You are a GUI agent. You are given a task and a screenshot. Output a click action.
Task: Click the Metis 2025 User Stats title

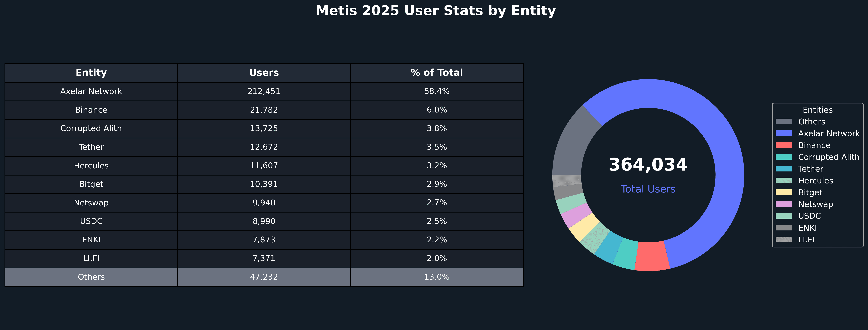tap(435, 11)
